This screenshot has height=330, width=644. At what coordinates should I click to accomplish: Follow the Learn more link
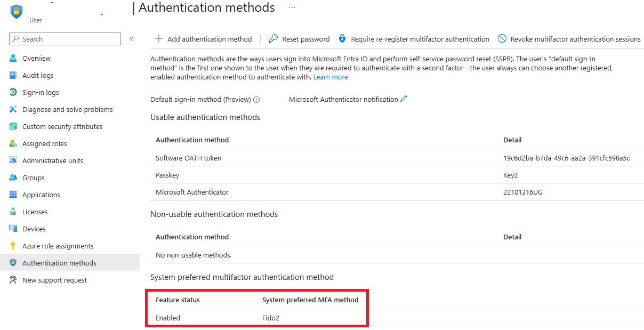tap(331, 77)
